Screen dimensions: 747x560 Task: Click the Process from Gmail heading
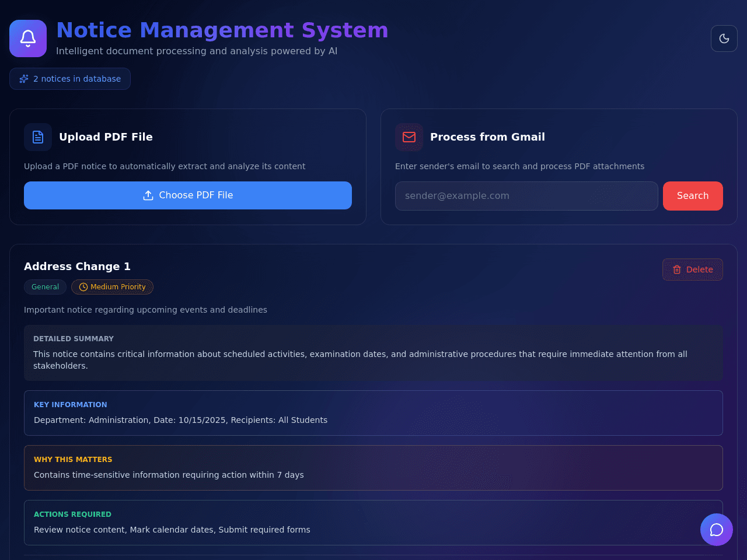(x=487, y=137)
